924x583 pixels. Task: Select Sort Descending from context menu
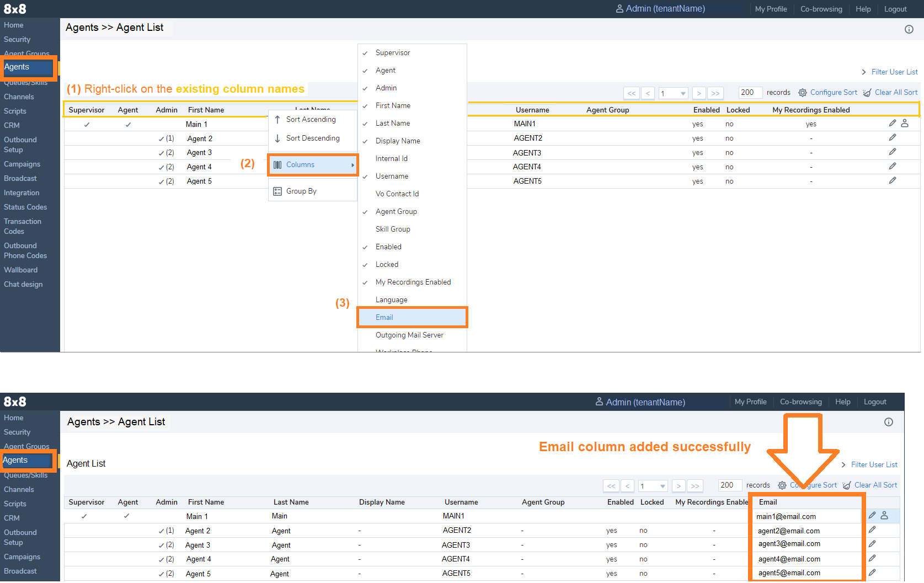[x=312, y=138]
